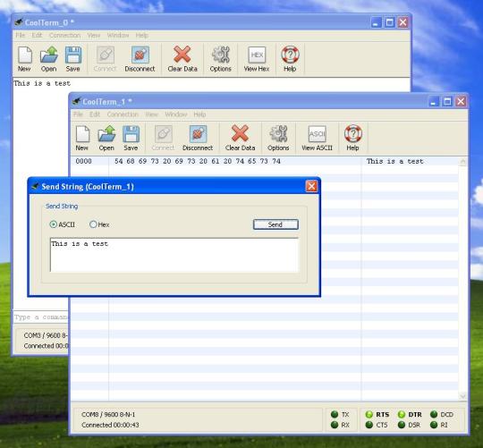Click 'Type a command' field in CoolTerm_0

pos(40,317)
